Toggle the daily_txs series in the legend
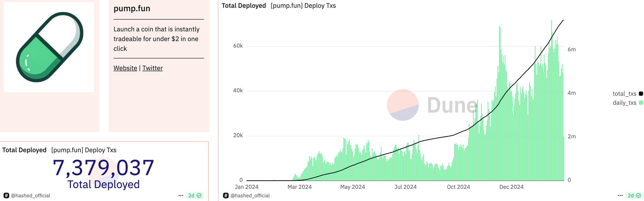Screen dimensions: 644x201 pyautogui.click(x=624, y=103)
